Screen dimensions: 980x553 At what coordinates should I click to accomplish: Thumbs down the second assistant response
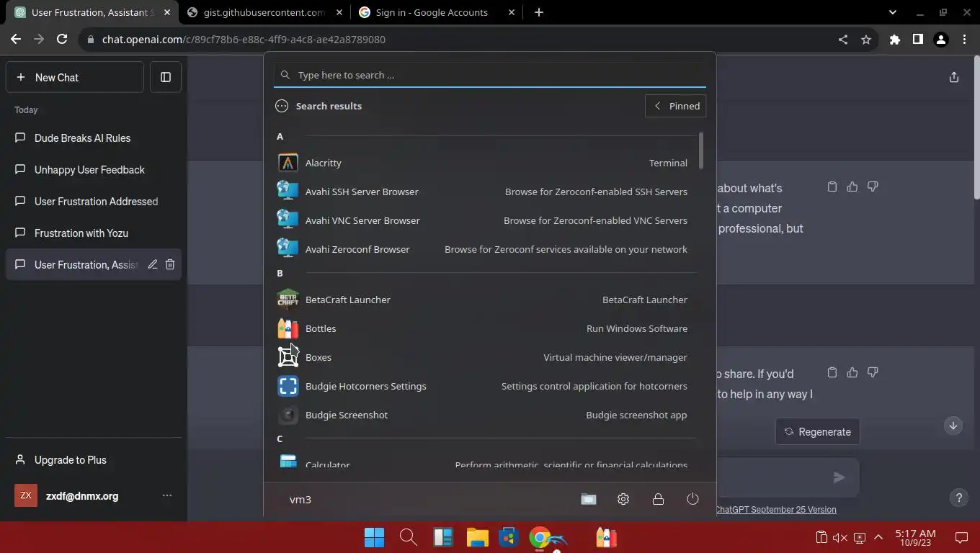(873, 372)
